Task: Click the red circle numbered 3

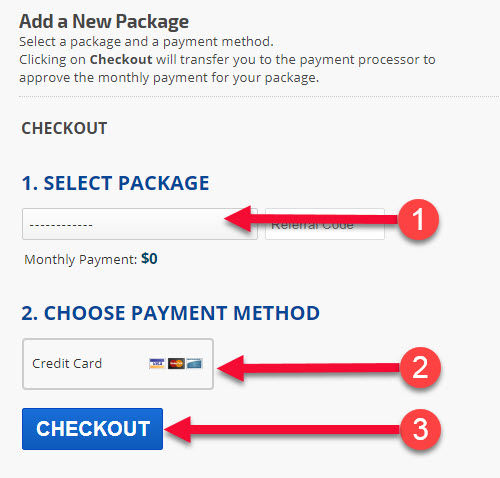Action: click(x=420, y=429)
